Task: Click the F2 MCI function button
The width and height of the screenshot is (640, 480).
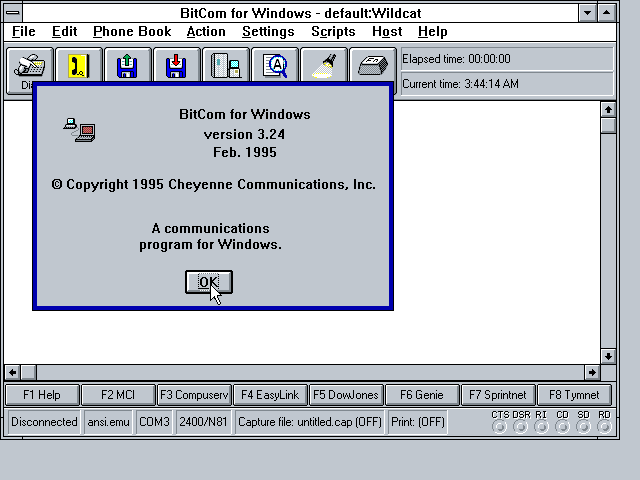Action: [118, 395]
